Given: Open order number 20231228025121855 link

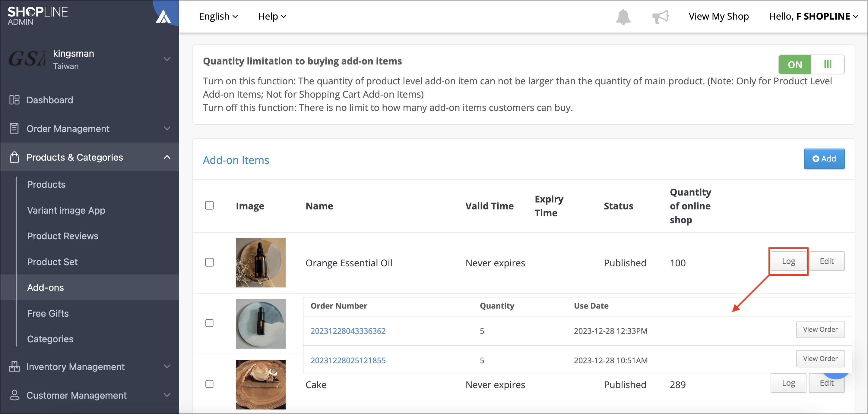Looking at the screenshot, I should click(348, 360).
